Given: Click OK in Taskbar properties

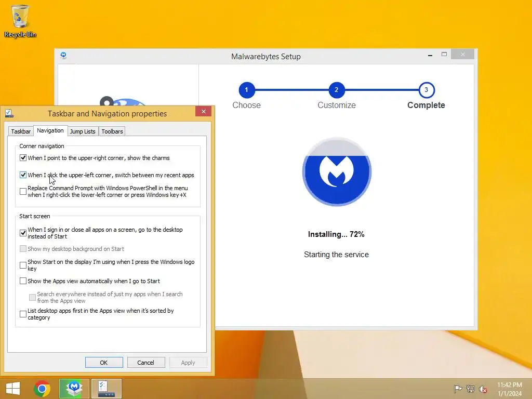Looking at the screenshot, I should (104, 362).
